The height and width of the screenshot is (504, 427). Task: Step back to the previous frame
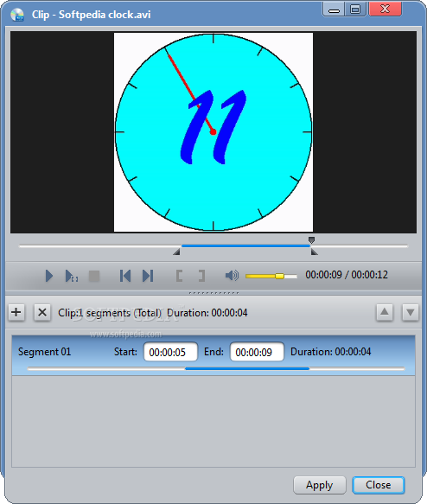click(125, 276)
